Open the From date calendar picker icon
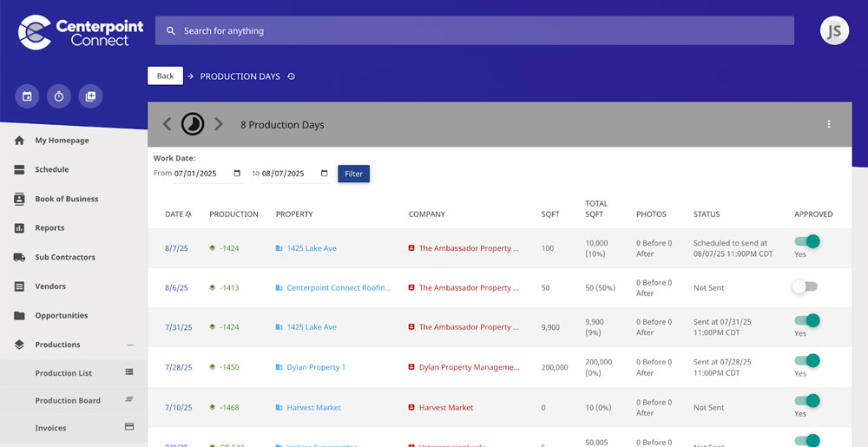Screen dimensions: 868x447 click(237, 173)
